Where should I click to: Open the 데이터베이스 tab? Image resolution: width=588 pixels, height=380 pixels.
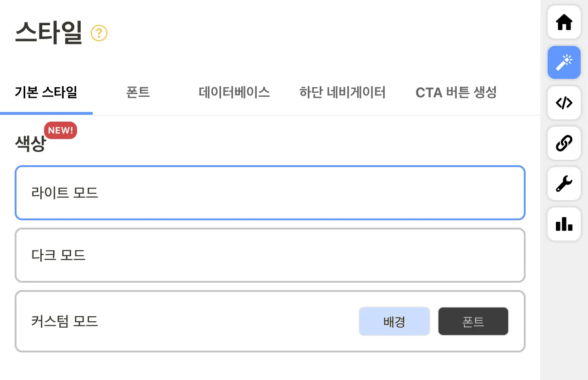[234, 93]
